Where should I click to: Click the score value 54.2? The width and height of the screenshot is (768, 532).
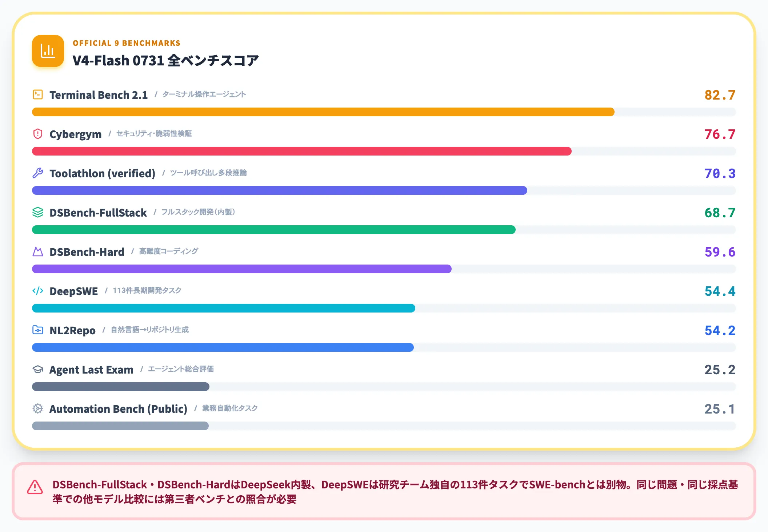point(720,330)
